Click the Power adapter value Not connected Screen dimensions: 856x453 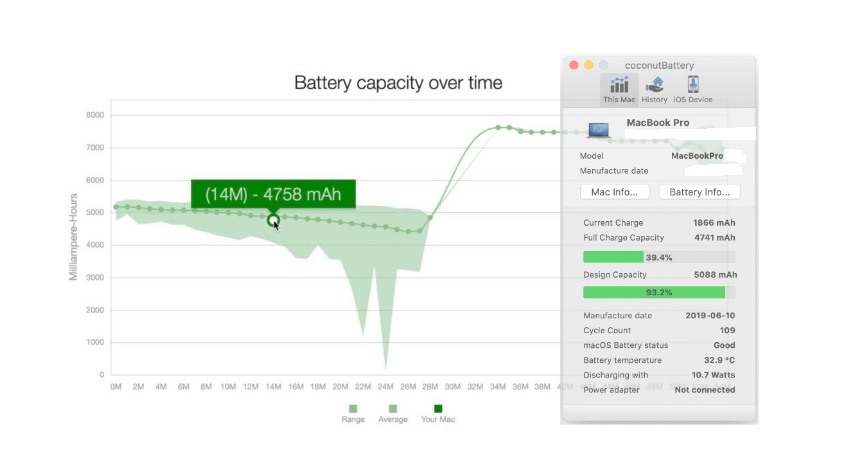pos(705,390)
